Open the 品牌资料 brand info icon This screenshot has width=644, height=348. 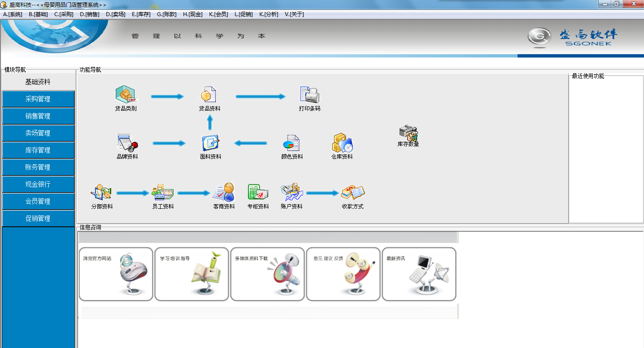click(x=127, y=143)
